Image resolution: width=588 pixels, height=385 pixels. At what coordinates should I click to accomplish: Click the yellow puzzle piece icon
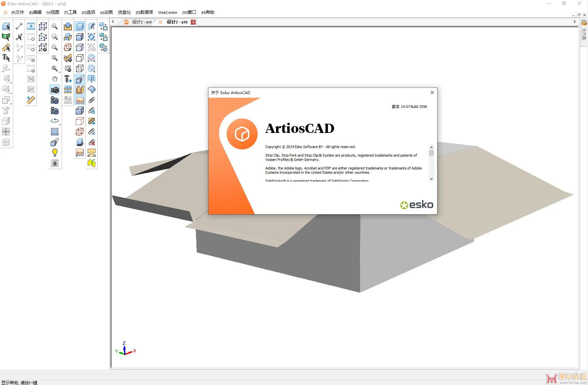92,163
